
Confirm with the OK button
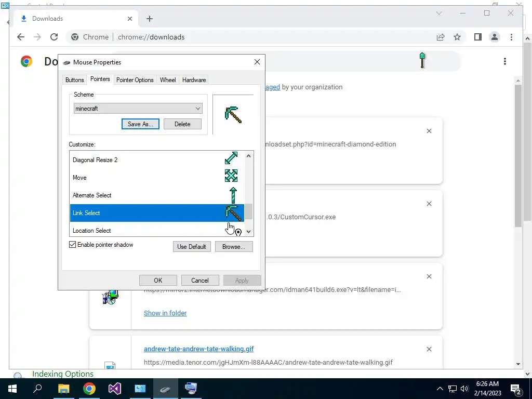coord(158,280)
